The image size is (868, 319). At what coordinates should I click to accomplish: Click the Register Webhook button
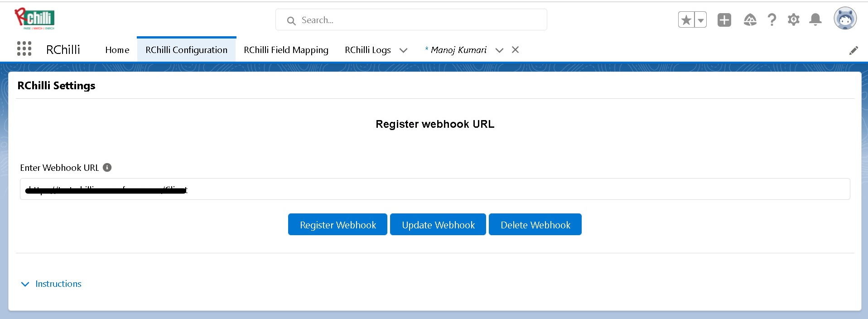click(338, 225)
